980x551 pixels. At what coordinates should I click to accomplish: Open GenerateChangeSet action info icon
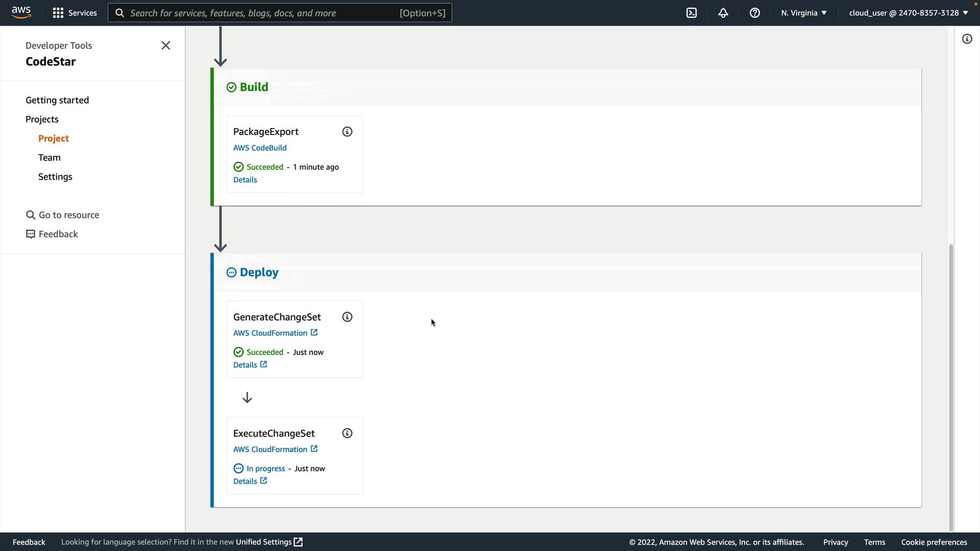(x=347, y=317)
